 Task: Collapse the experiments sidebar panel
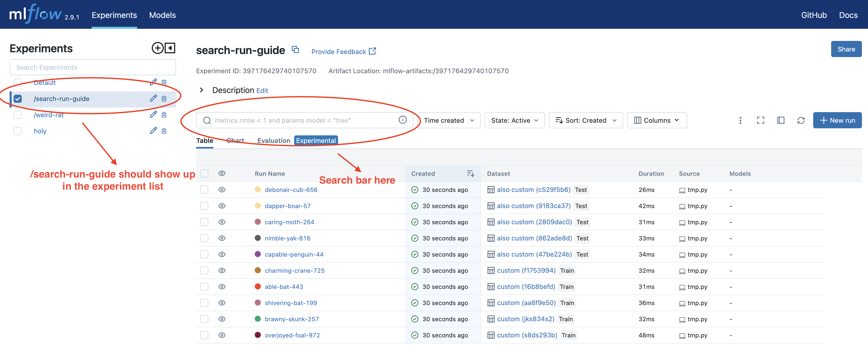coord(170,48)
